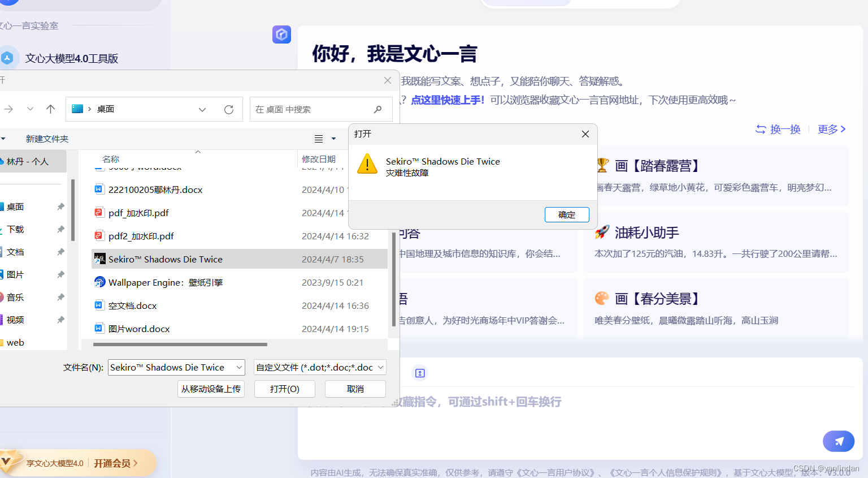Click 更多 link in 文心一言

(x=832, y=129)
